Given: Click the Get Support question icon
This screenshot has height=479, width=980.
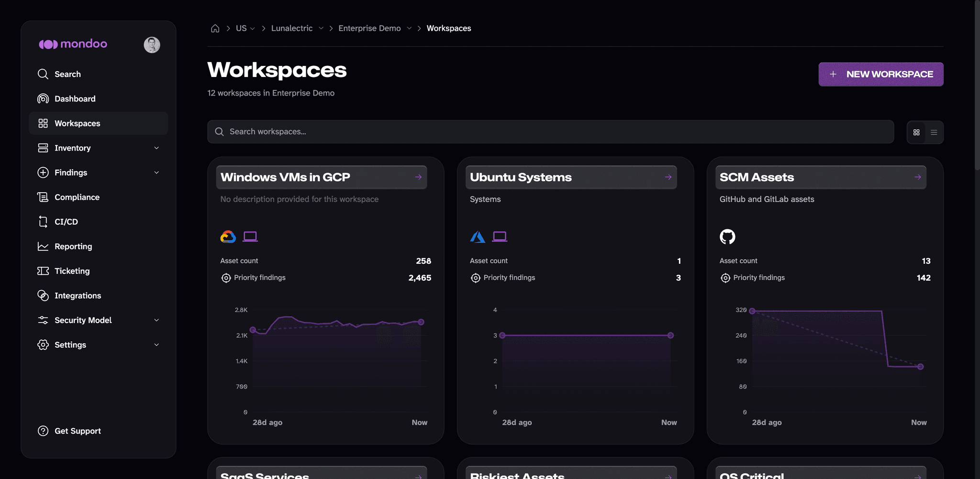Looking at the screenshot, I should pos(43,431).
